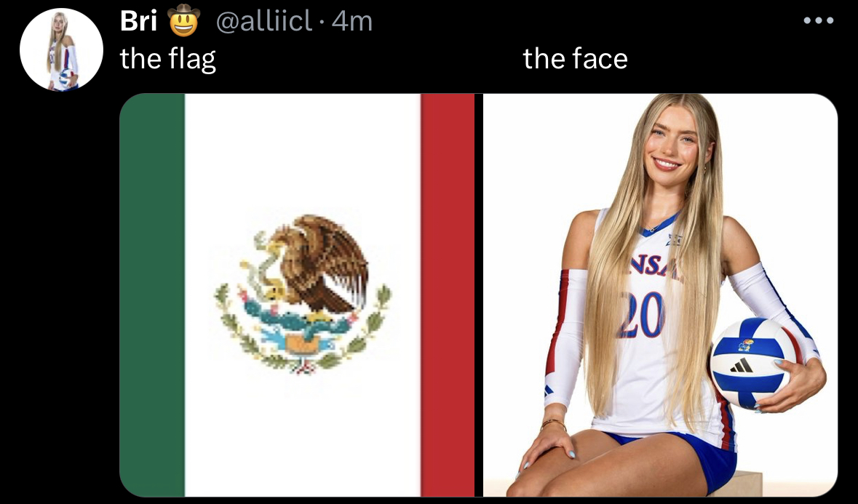Open the Mexican flag image
Screen dimensions: 858x504
(x=297, y=295)
